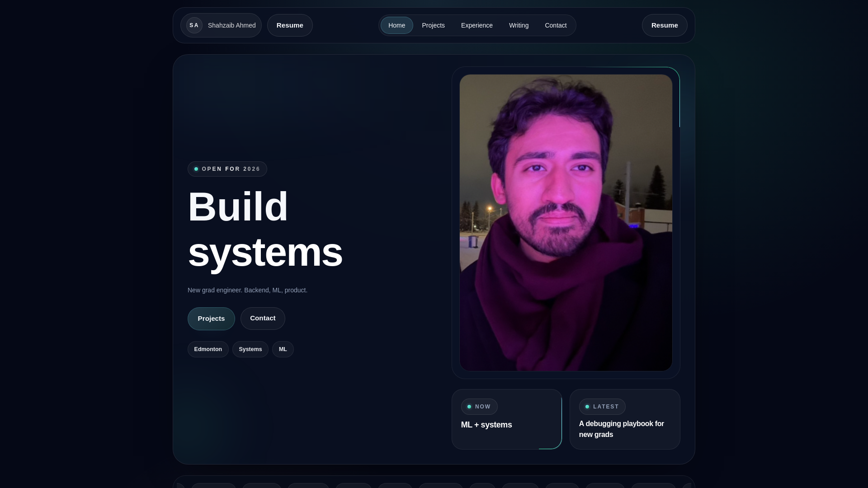868x488 pixels.
Task: Open A debugging playbook for new grads
Action: tap(622, 429)
